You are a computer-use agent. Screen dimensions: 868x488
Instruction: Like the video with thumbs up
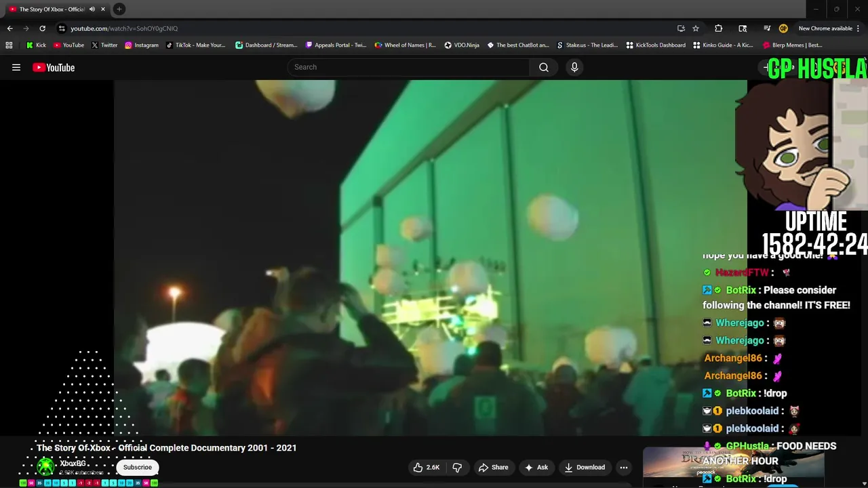click(x=427, y=467)
